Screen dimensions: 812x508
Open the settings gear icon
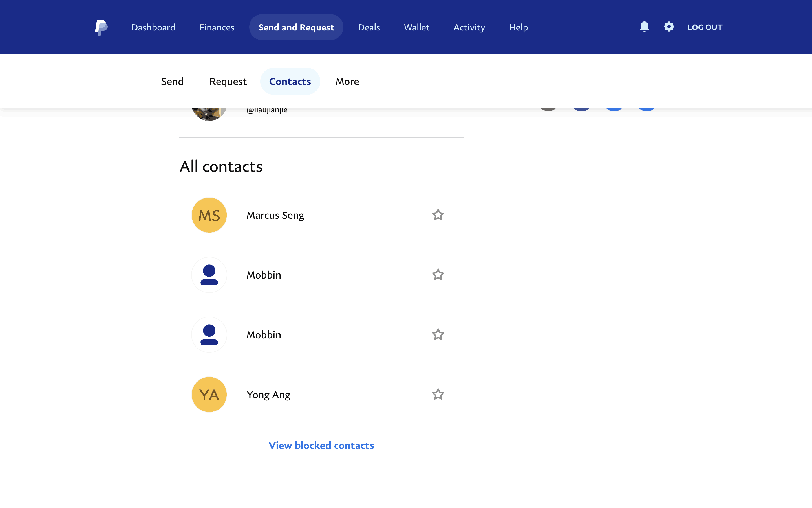(x=669, y=27)
